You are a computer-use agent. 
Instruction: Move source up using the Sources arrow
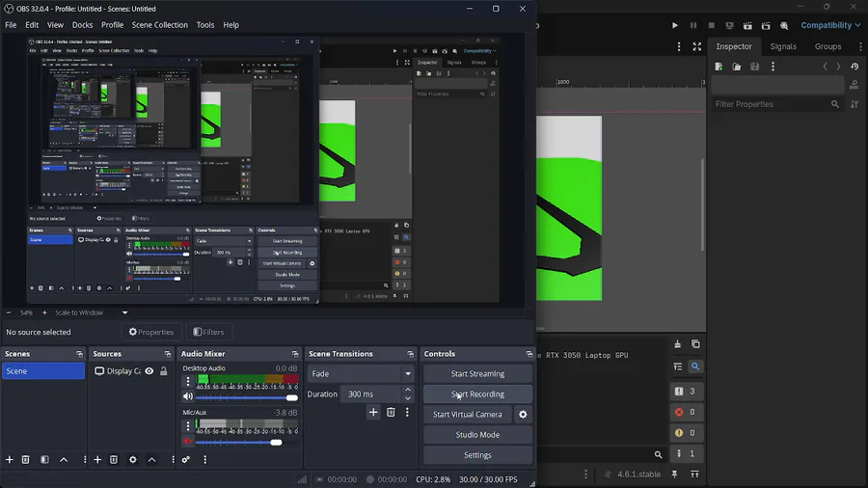(x=151, y=459)
